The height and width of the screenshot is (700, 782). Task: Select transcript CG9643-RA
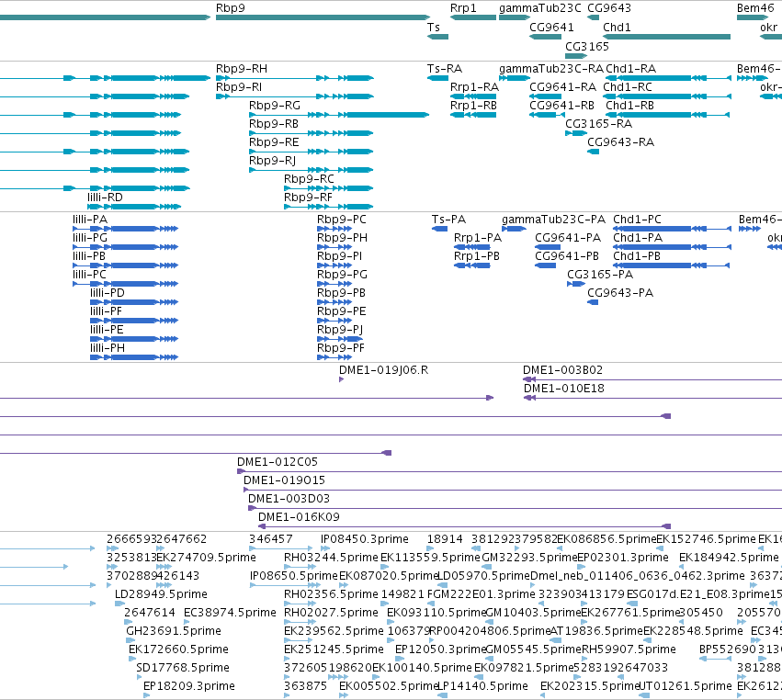pyautogui.click(x=593, y=152)
